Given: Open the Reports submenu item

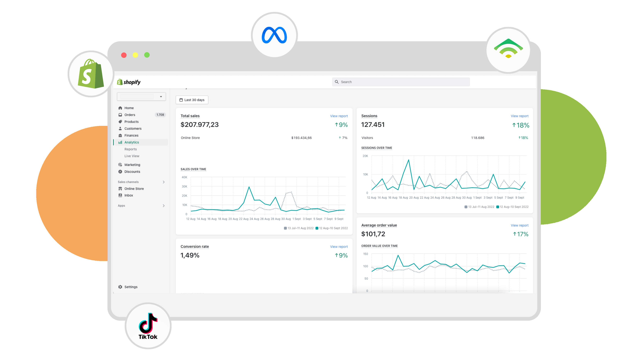Looking at the screenshot, I should coord(131,149).
